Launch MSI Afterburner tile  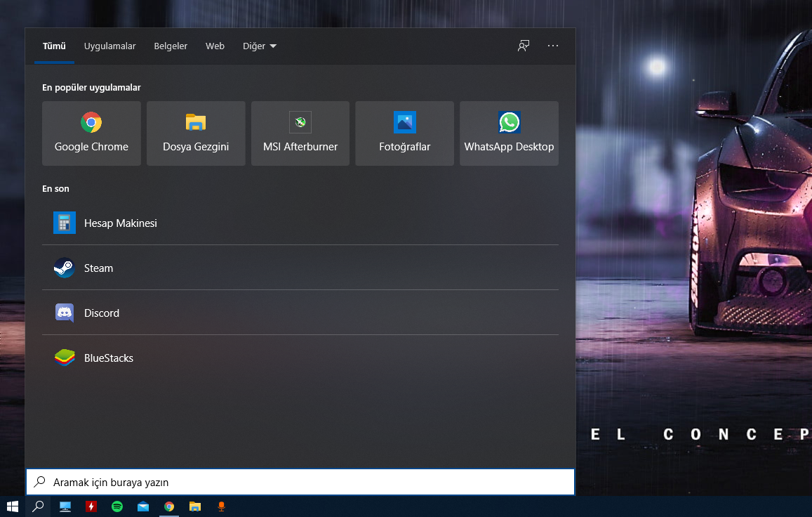point(300,133)
